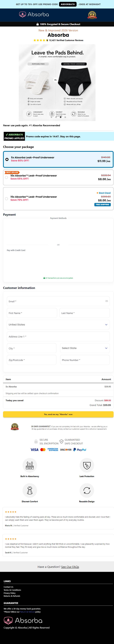Choose the 10x Absorba package radio button

(x=6, y=177)
